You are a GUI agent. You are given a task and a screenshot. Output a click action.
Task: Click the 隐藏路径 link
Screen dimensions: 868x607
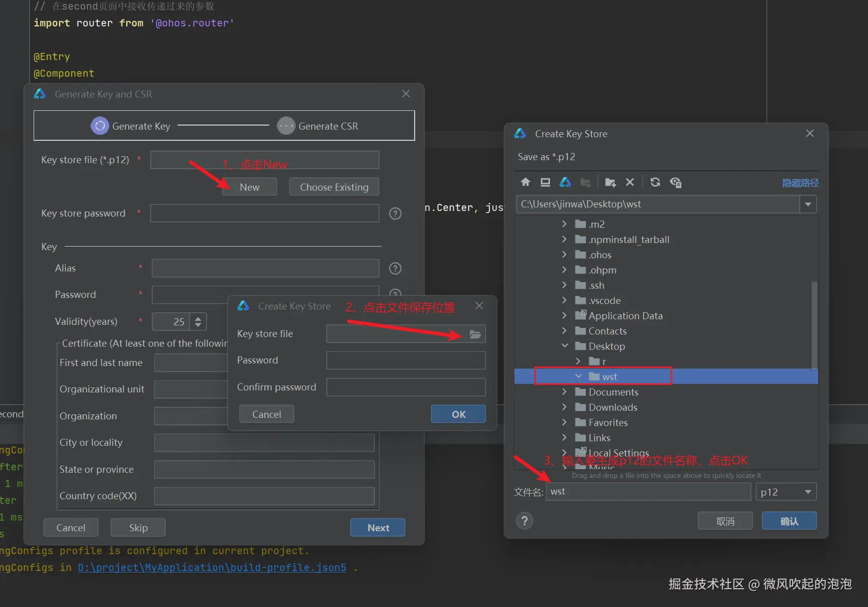[x=800, y=183]
